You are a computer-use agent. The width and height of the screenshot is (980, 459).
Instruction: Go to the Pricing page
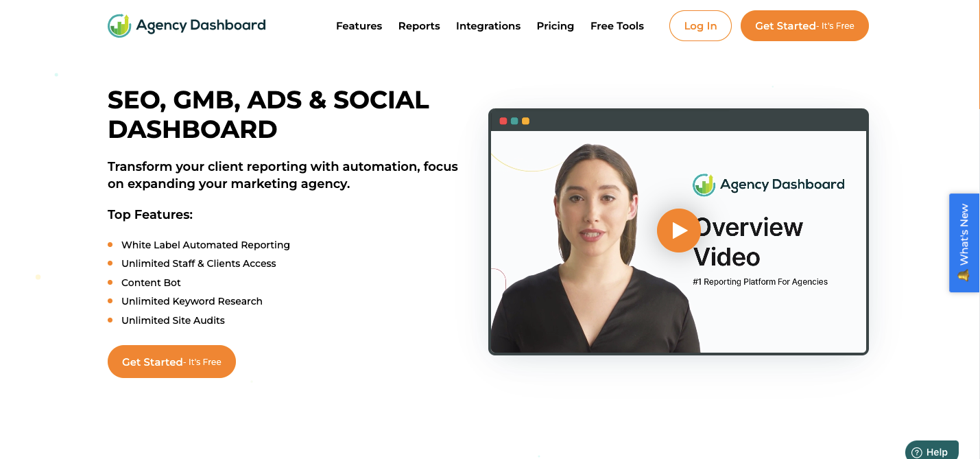pyautogui.click(x=555, y=26)
